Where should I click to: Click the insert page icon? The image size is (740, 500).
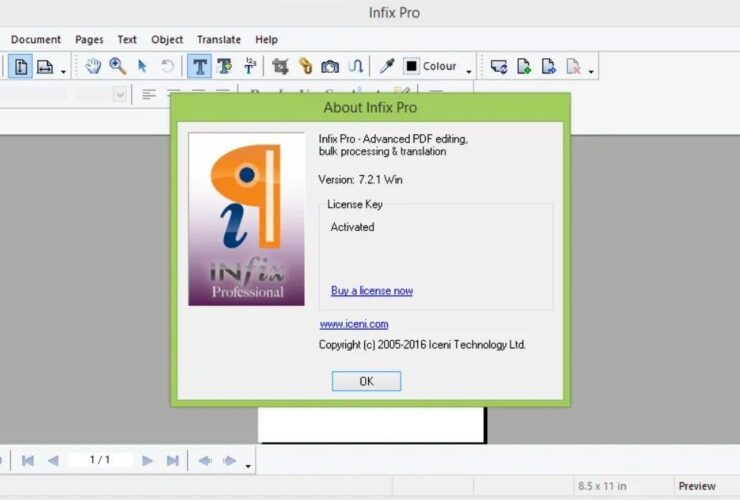524,67
